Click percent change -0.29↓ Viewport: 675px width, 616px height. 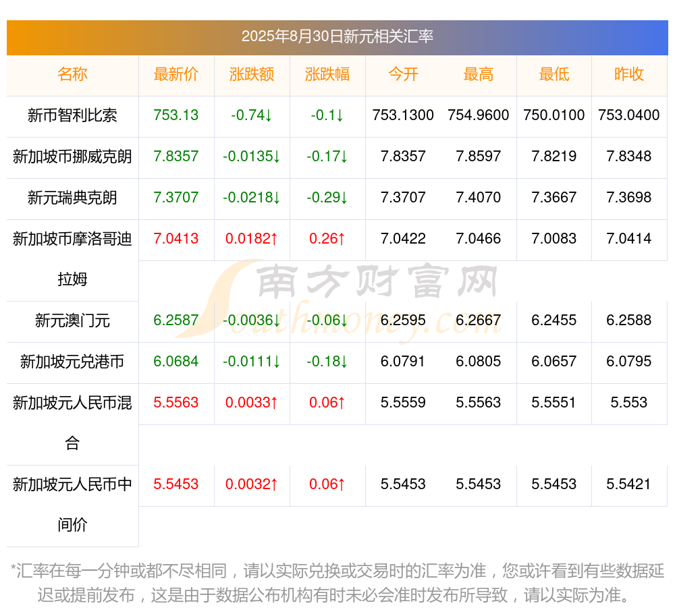tap(327, 198)
